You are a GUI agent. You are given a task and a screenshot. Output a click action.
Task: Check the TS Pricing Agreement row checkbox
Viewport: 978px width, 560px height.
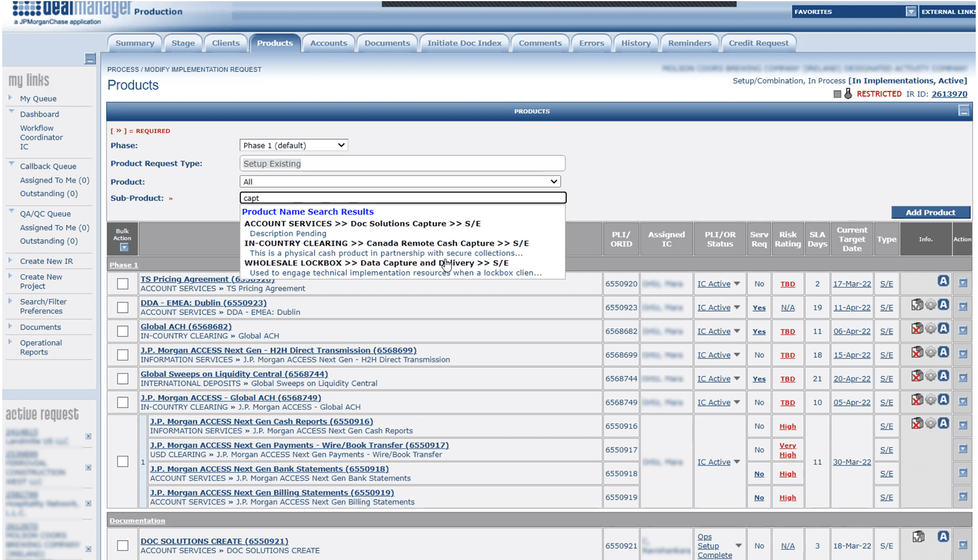(x=123, y=284)
